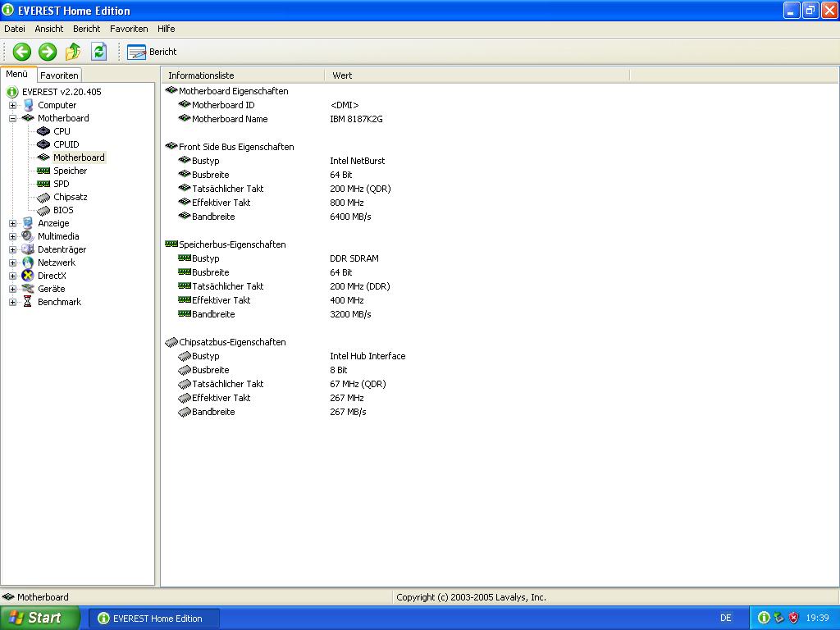Viewport: 840px width, 630px height.
Task: Click the 800 MHz value
Action: pos(347,203)
